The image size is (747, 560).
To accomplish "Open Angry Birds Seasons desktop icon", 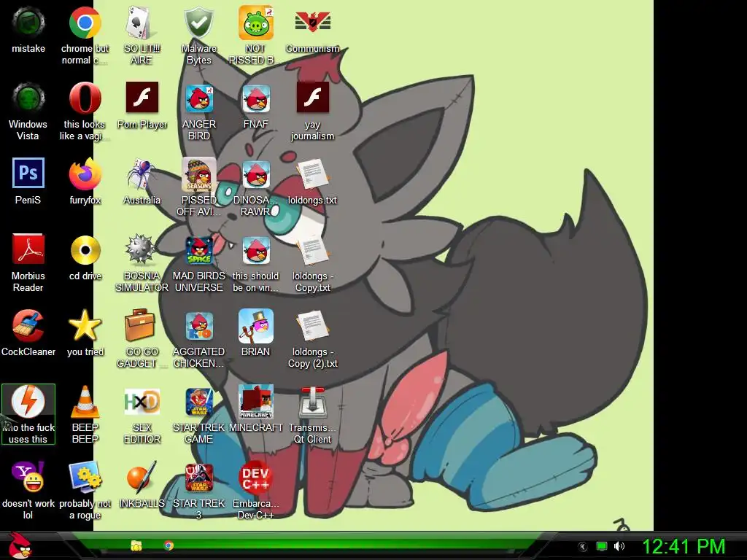I will 198,174.
